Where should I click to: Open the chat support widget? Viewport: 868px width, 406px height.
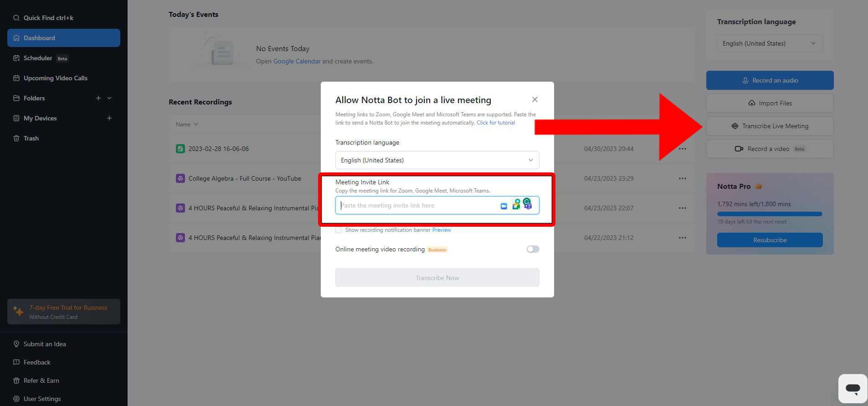pyautogui.click(x=853, y=389)
